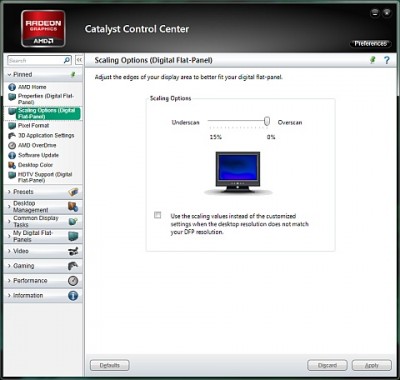Open Pixel Format page
Image resolution: width=400 pixels, height=380 pixels.
coord(33,126)
